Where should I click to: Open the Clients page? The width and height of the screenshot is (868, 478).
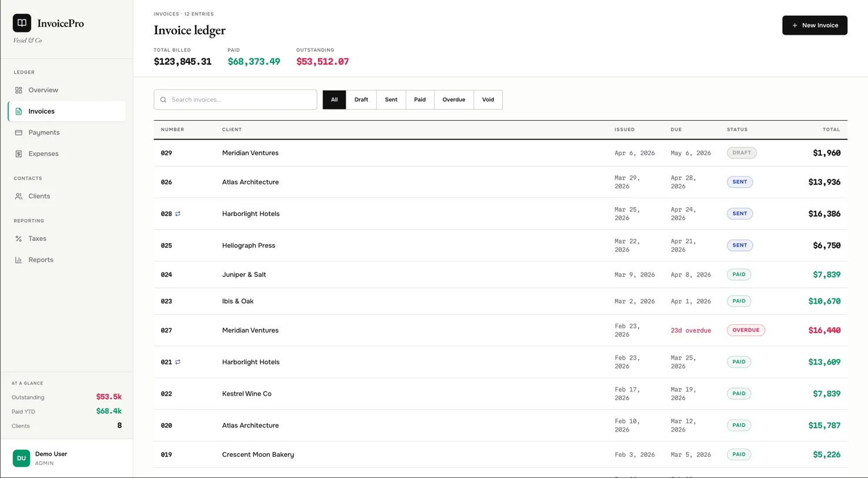[66, 196]
